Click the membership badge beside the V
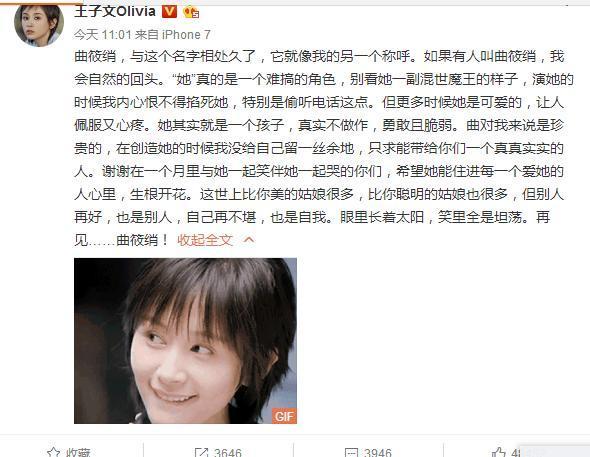Image resolution: width=590 pixels, height=457 pixels. coord(191,12)
